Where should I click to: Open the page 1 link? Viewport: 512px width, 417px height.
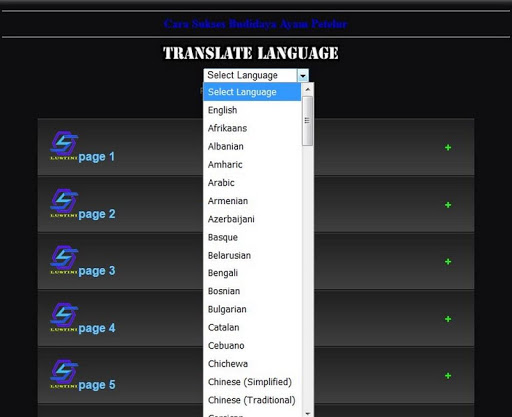tap(97, 157)
